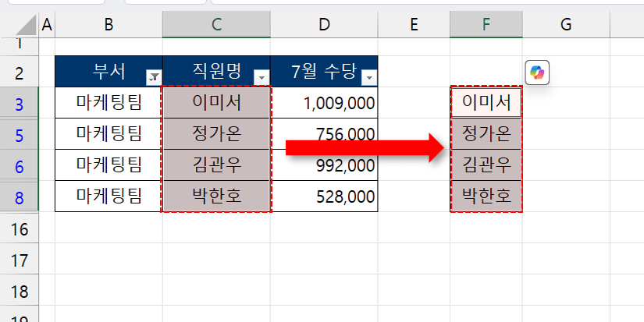This screenshot has width=644, height=322.
Task: Select cell C8 containing 박한호
Action: coord(216,196)
